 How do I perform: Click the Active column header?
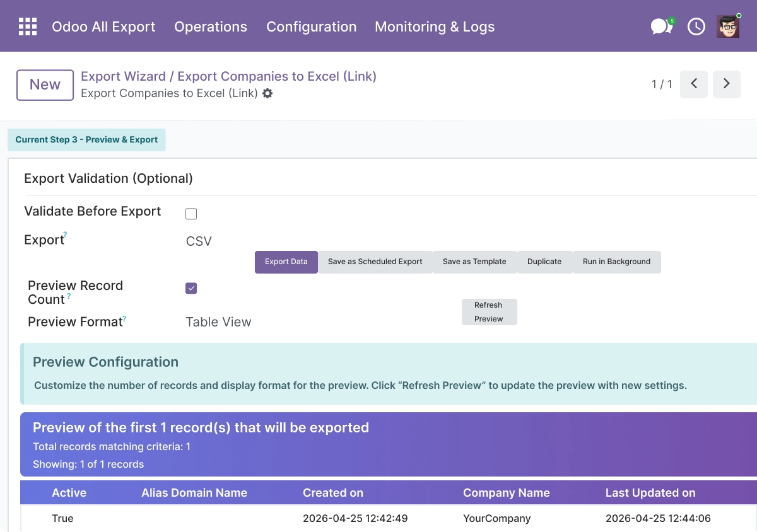click(69, 493)
